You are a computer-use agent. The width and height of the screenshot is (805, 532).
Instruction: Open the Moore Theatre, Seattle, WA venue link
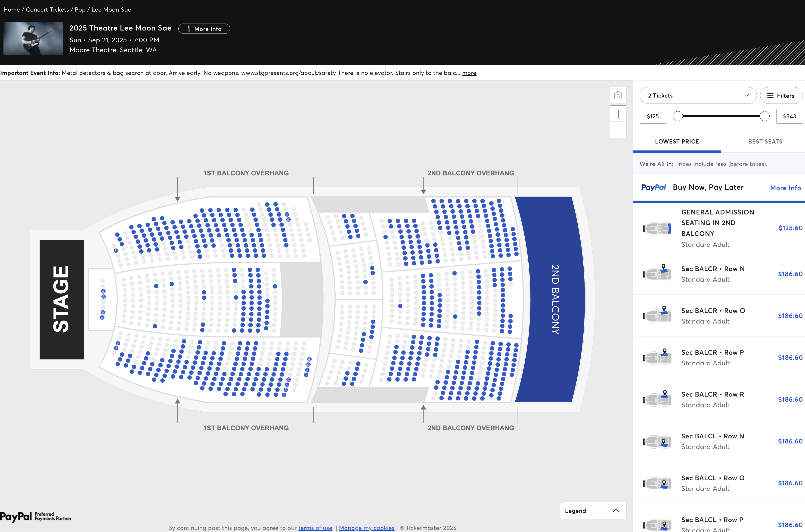[113, 50]
